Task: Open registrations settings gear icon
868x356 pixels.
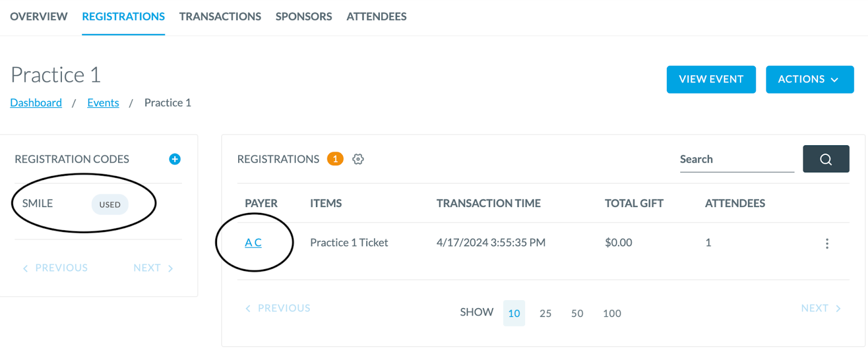Action: (358, 159)
